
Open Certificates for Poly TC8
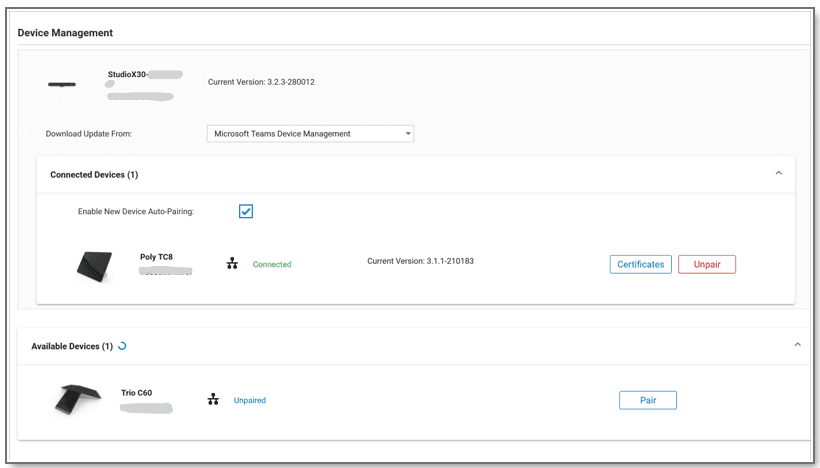tap(641, 265)
